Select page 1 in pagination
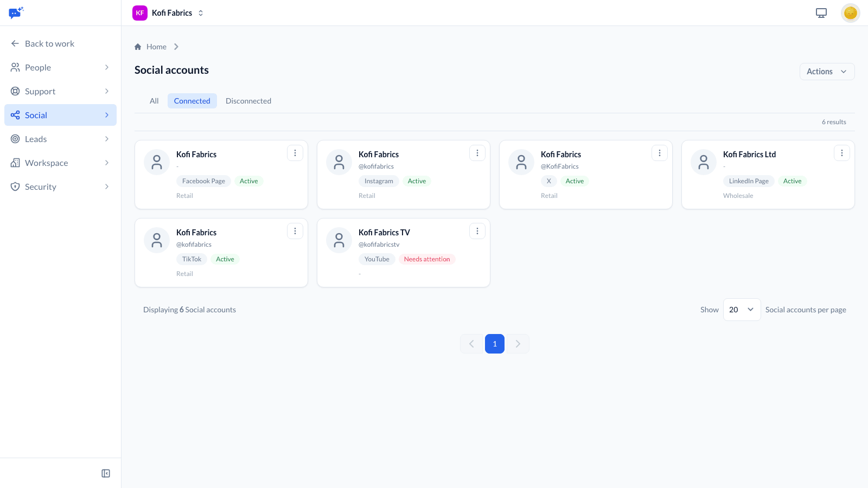Viewport: 868px width, 488px height. tap(495, 344)
